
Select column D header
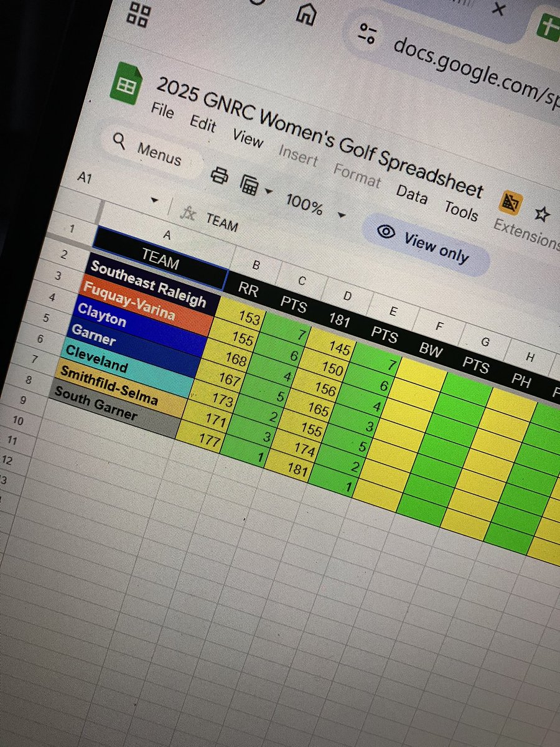coord(347,296)
